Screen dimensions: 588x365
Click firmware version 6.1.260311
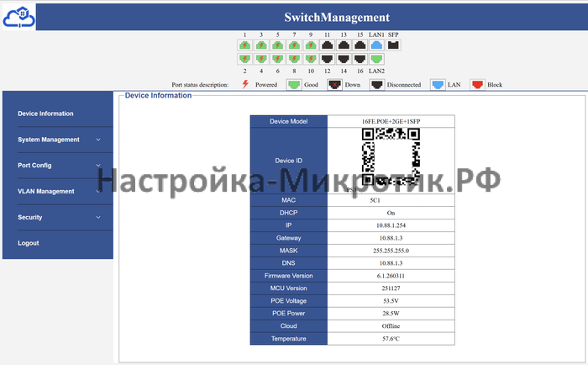[391, 276]
